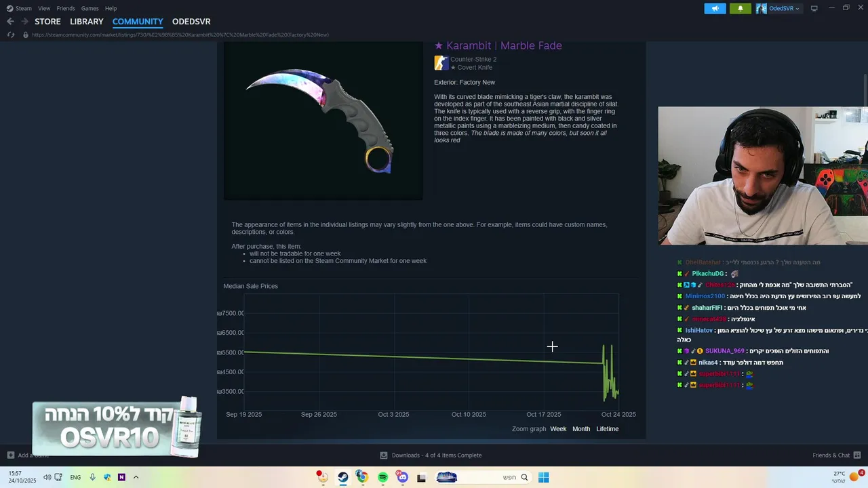Viewport: 868px width, 488px height.
Task: Click the Windows Security shield tray icon
Action: click(x=107, y=477)
